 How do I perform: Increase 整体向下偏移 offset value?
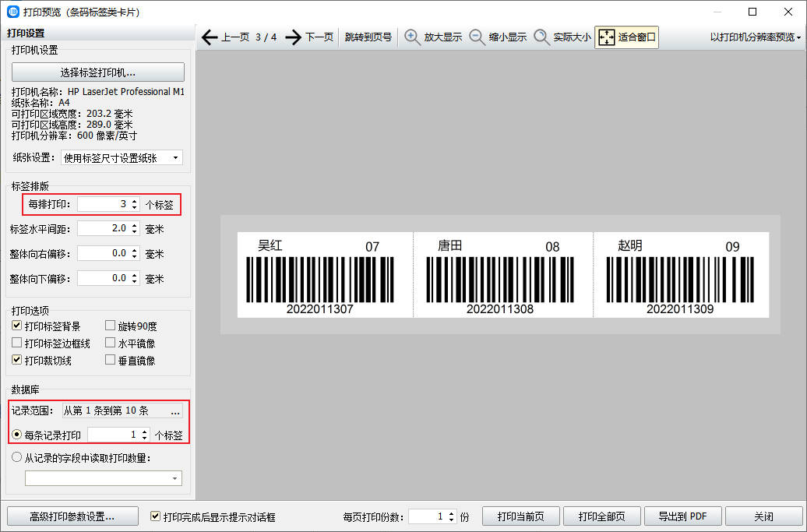pos(134,275)
